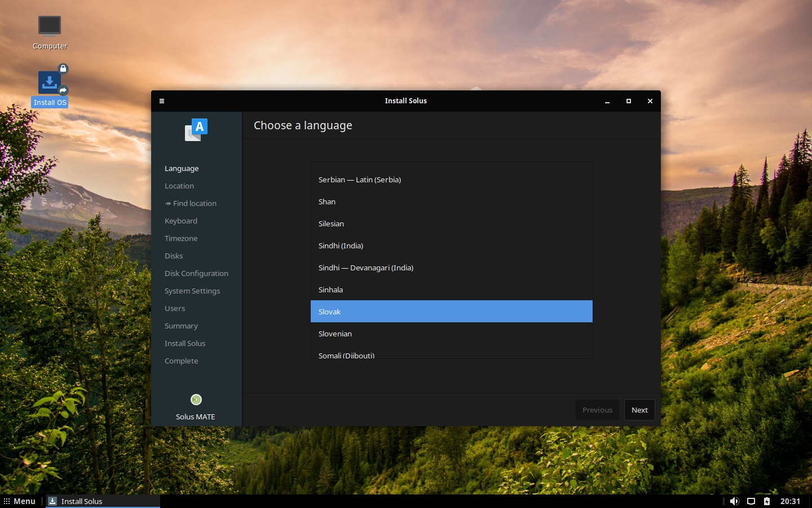812x508 pixels.
Task: Pick Serbian — Latin (Serbia) language
Action: 451,179
